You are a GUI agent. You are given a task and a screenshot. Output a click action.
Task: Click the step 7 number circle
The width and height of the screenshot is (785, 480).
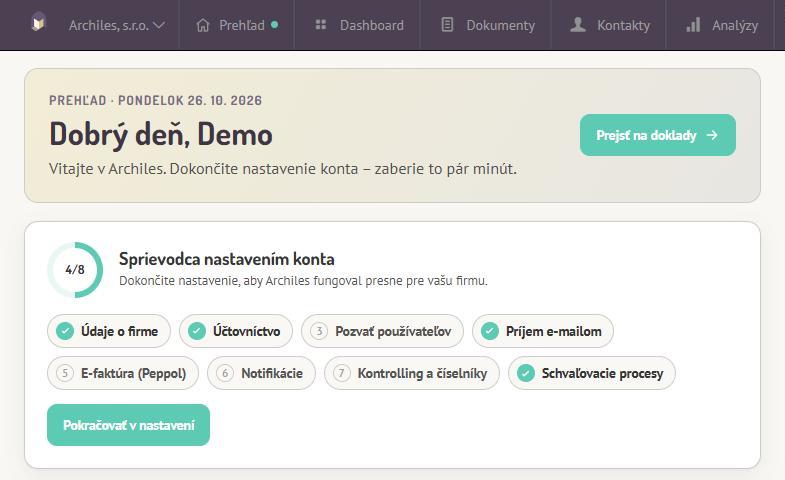[x=341, y=373]
